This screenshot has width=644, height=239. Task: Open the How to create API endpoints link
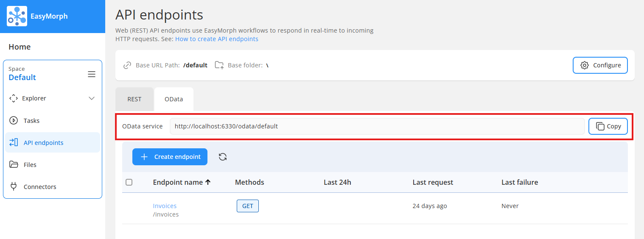pyautogui.click(x=217, y=39)
